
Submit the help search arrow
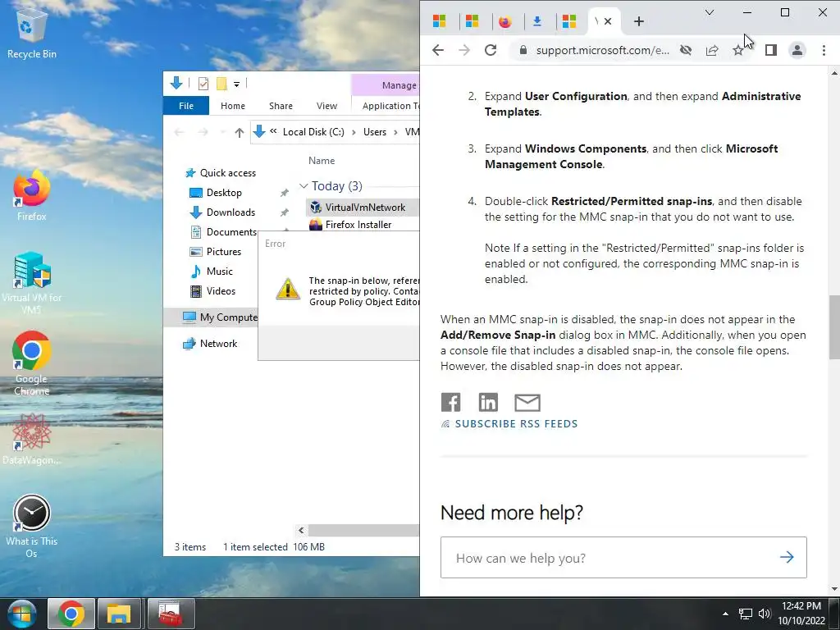point(787,557)
